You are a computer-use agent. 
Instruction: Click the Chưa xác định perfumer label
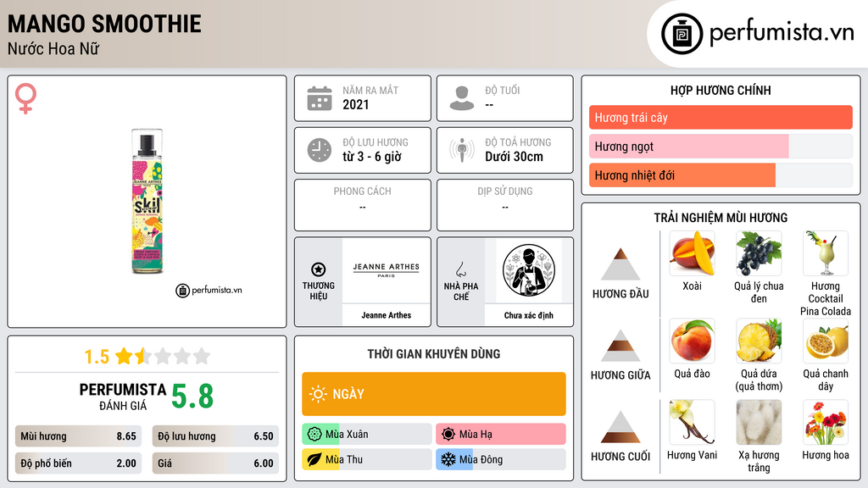[x=529, y=315]
